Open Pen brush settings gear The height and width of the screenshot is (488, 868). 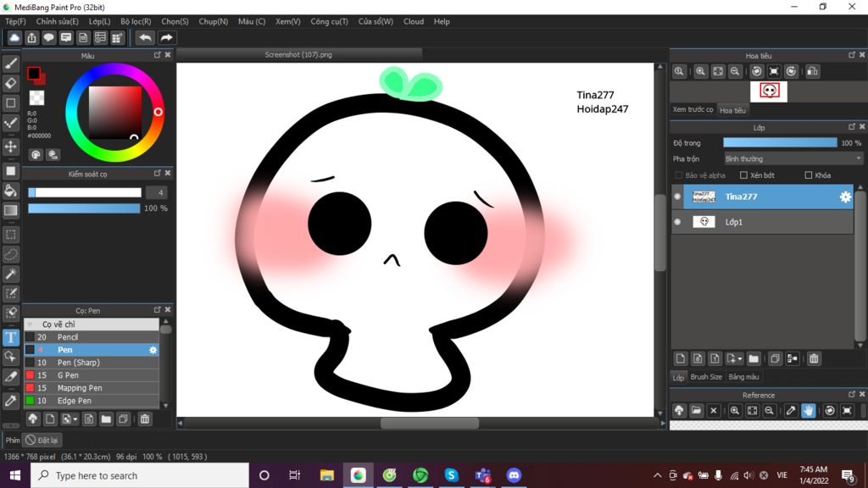tap(153, 350)
